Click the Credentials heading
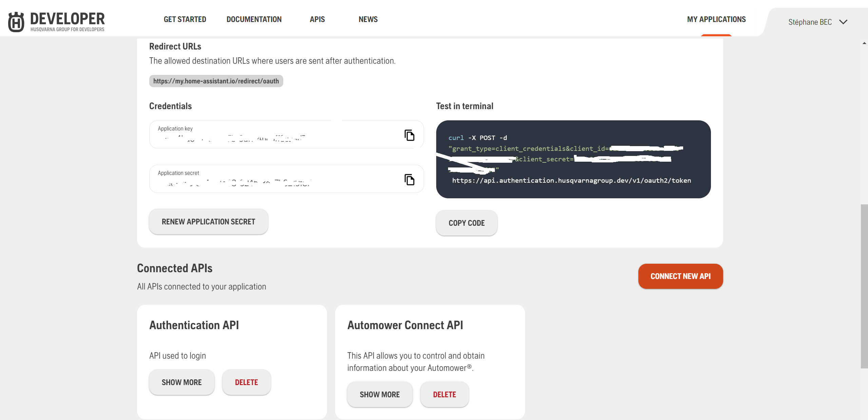The width and height of the screenshot is (868, 420). pos(170,106)
